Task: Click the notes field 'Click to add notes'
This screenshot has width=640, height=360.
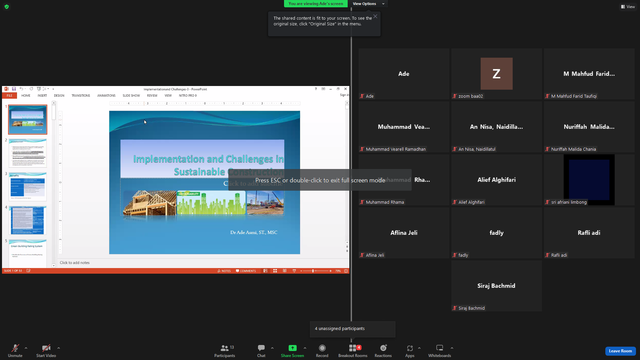Action: 75,262
